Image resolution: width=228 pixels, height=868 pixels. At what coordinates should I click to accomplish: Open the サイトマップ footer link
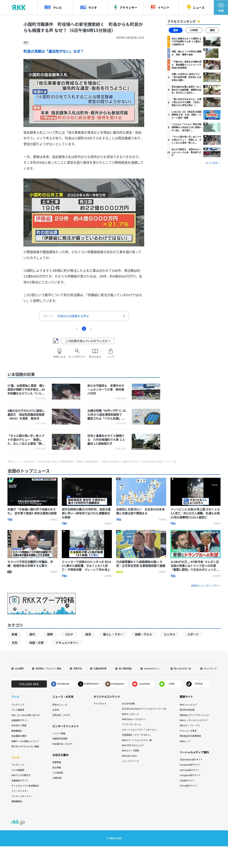click(x=208, y=669)
